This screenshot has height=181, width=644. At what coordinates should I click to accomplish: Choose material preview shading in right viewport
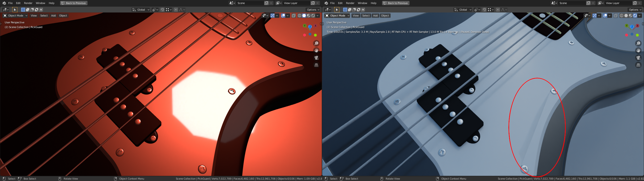click(631, 16)
